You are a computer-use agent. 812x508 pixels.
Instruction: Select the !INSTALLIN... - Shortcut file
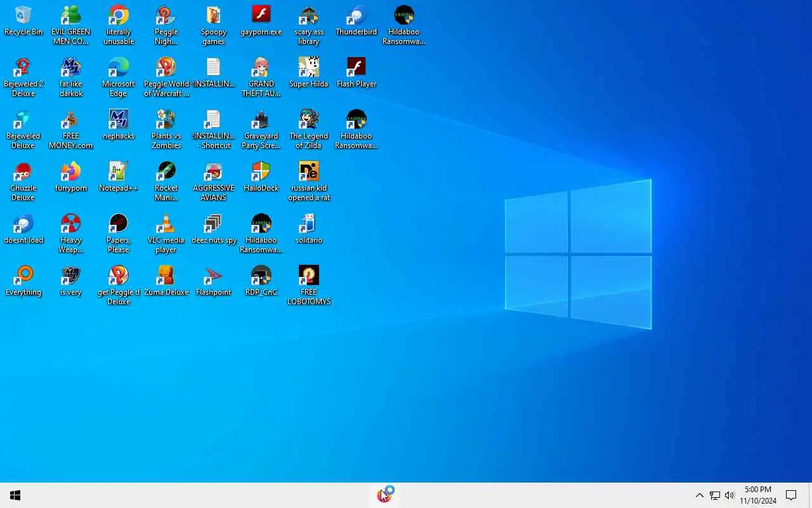[x=214, y=130]
